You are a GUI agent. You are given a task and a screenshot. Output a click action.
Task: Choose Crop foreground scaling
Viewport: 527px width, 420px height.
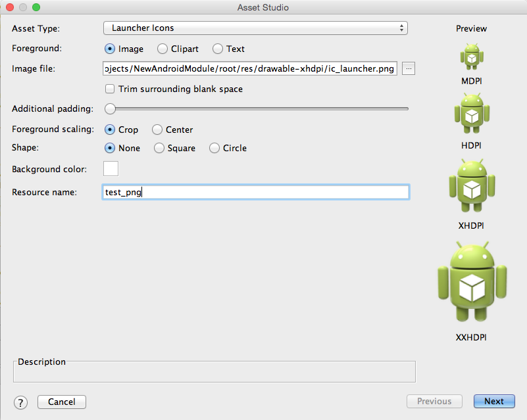tap(110, 129)
